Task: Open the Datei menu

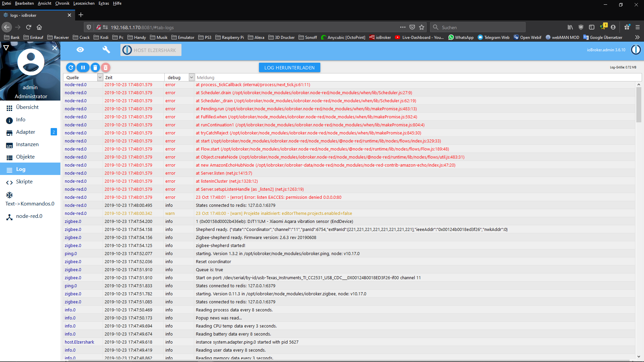Action: coord(6,3)
